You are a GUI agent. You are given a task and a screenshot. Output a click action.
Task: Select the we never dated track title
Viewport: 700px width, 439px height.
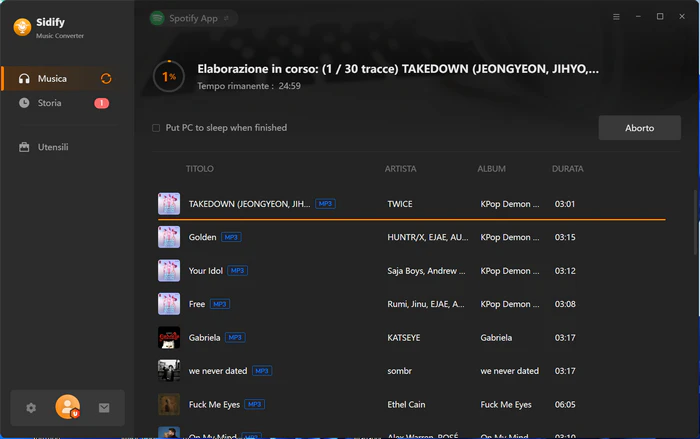(218, 371)
